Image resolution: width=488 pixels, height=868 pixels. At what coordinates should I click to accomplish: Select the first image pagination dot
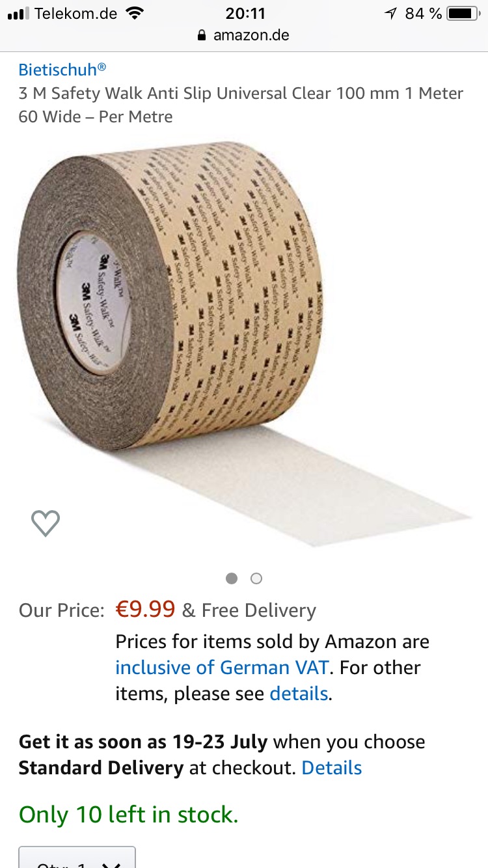click(232, 578)
